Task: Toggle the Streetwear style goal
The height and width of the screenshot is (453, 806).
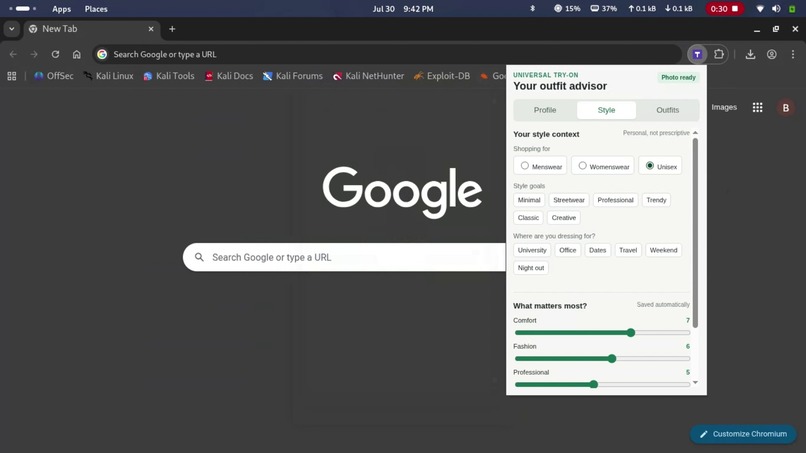Action: point(569,200)
